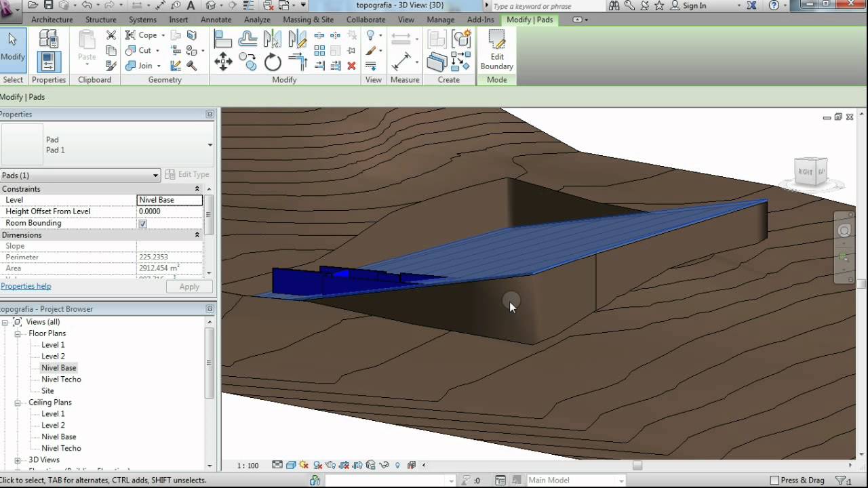The height and width of the screenshot is (488, 868).
Task: Click the search keyword input box
Action: (x=547, y=6)
